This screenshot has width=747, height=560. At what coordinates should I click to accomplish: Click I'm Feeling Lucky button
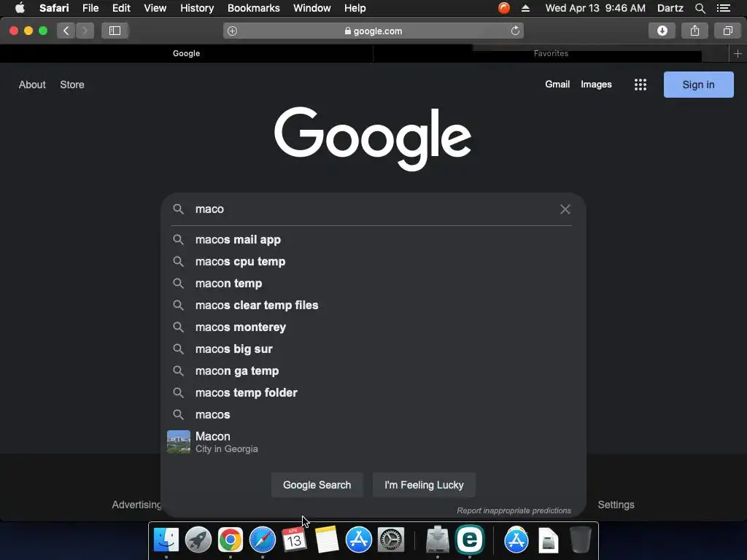(424, 485)
